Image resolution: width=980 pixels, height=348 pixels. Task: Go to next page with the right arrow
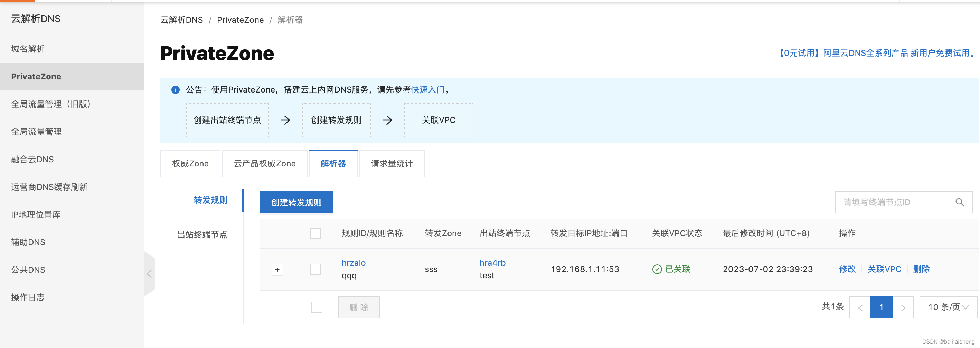pos(903,307)
